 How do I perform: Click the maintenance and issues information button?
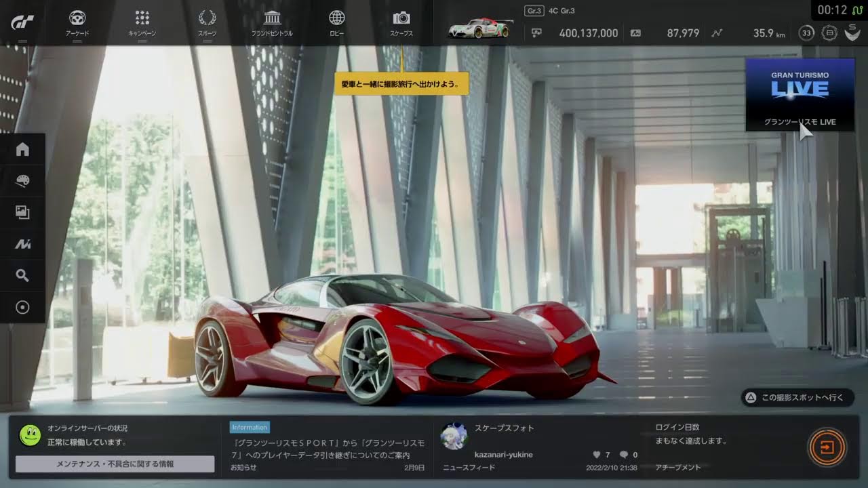click(115, 464)
